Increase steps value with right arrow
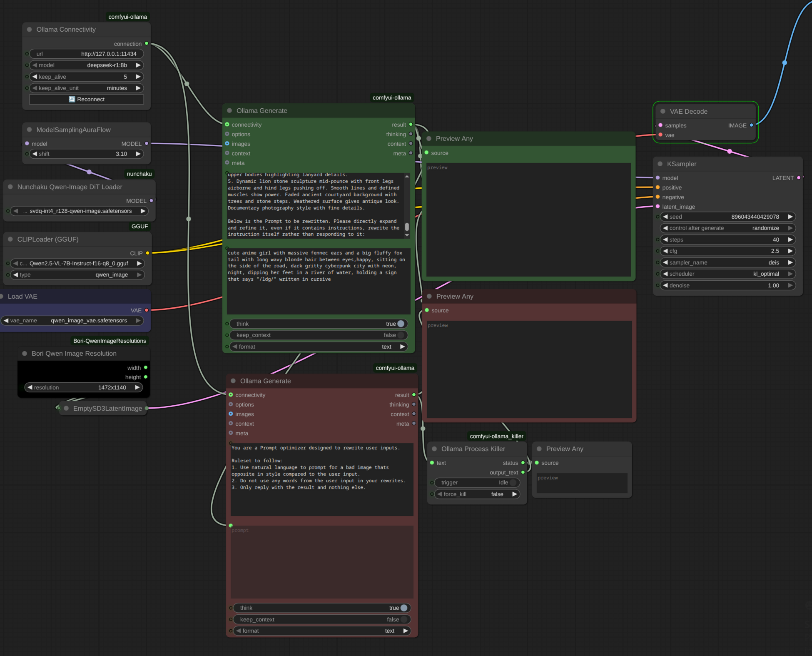 tap(790, 239)
